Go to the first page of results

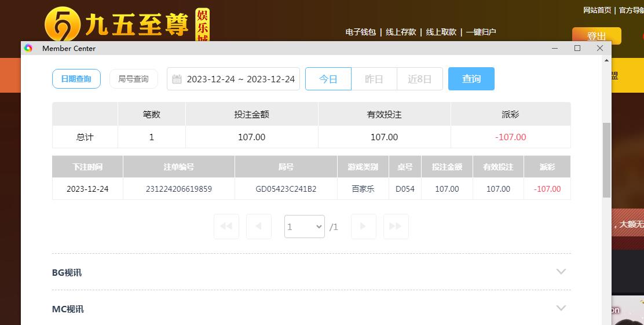click(226, 227)
